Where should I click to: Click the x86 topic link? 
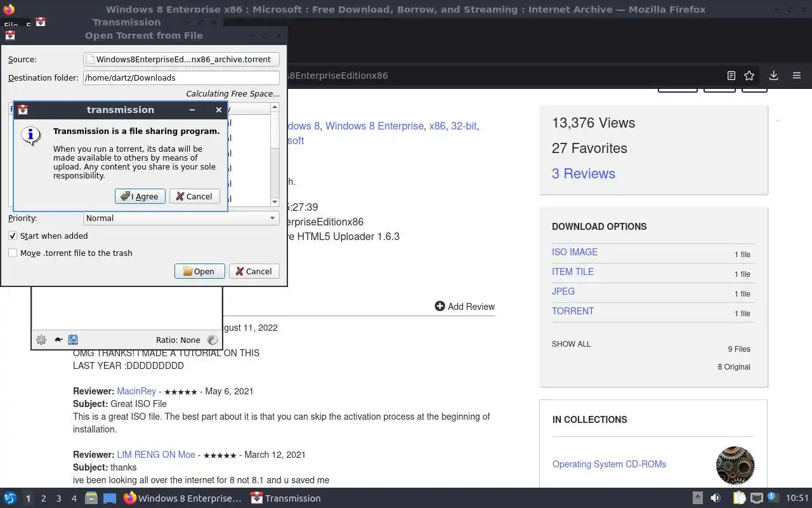point(437,126)
